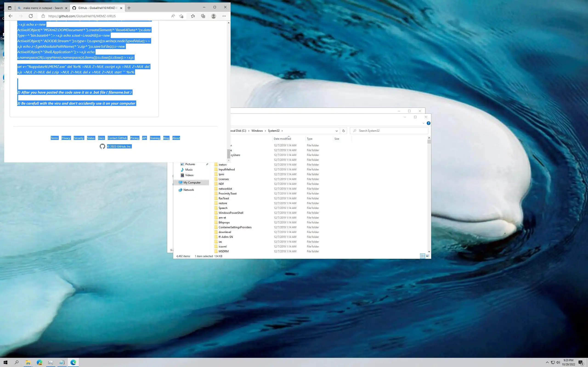
Task: Open tab actions menu icon in Edge
Action: pos(9,8)
